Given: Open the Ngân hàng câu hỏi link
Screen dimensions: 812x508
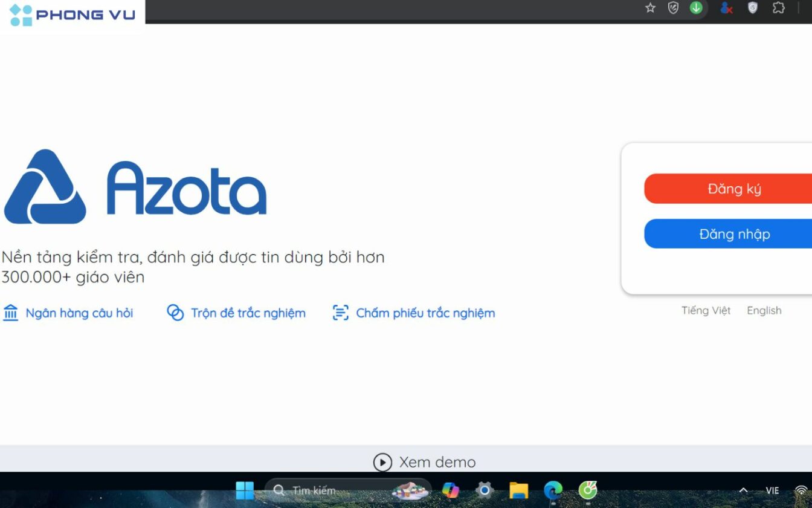Looking at the screenshot, I should [79, 313].
